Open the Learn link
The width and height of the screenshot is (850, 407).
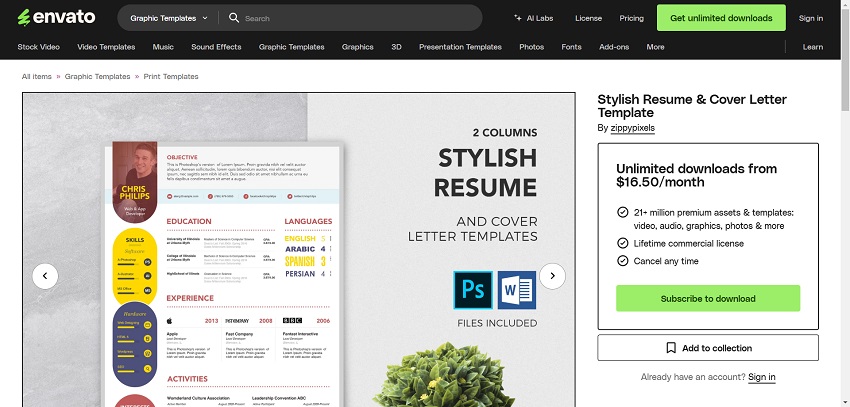click(x=813, y=47)
